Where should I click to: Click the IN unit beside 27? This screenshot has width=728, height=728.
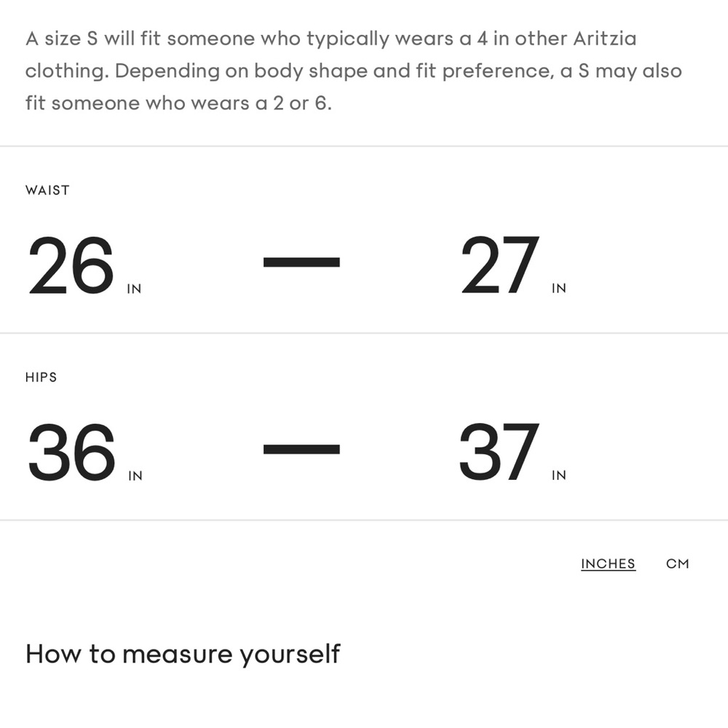tap(559, 288)
